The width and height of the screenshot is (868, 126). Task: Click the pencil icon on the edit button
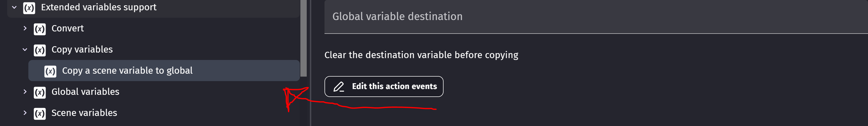[x=338, y=87]
